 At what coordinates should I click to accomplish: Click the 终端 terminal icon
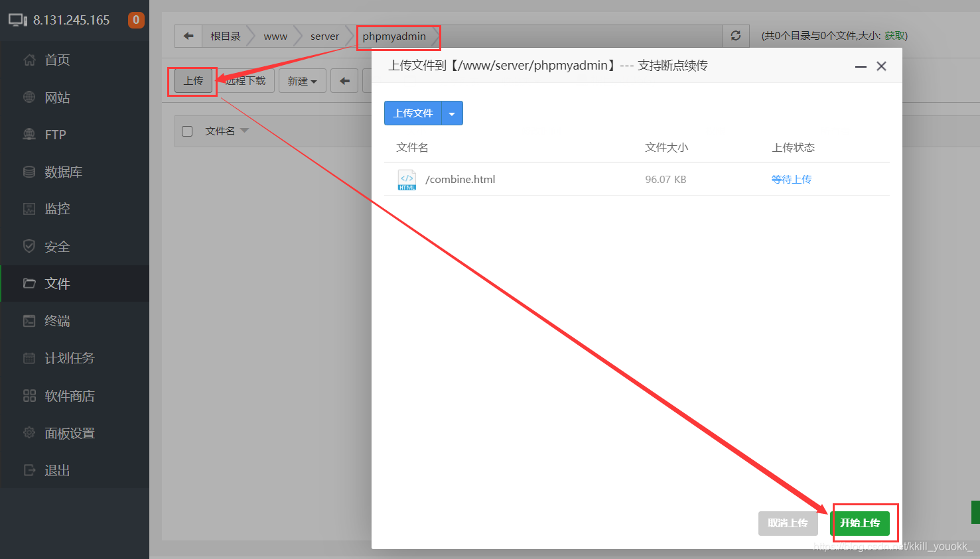29,321
